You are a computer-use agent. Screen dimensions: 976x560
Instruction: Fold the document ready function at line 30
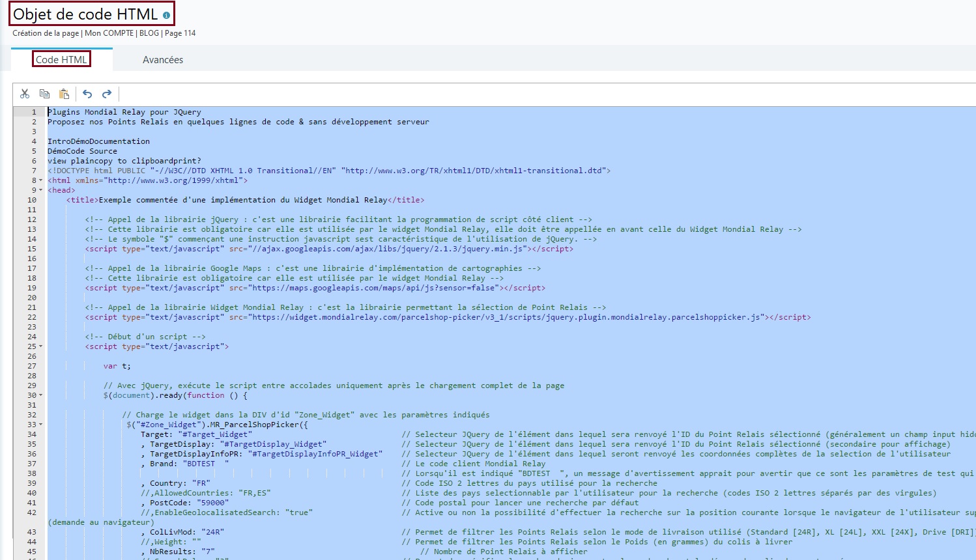click(41, 395)
